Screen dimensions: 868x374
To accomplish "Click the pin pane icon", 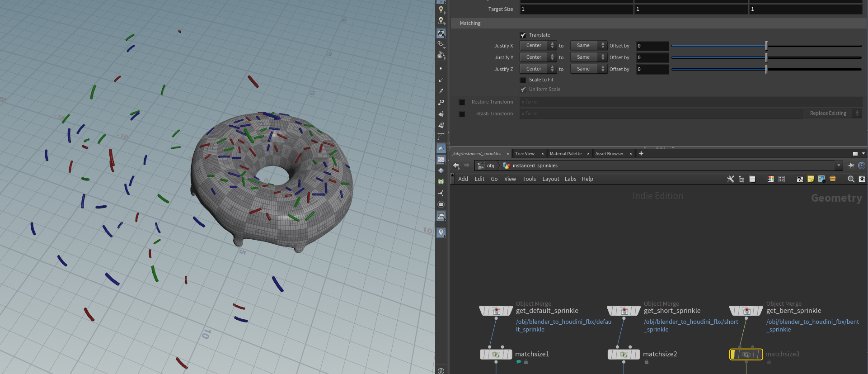I will [x=851, y=166].
